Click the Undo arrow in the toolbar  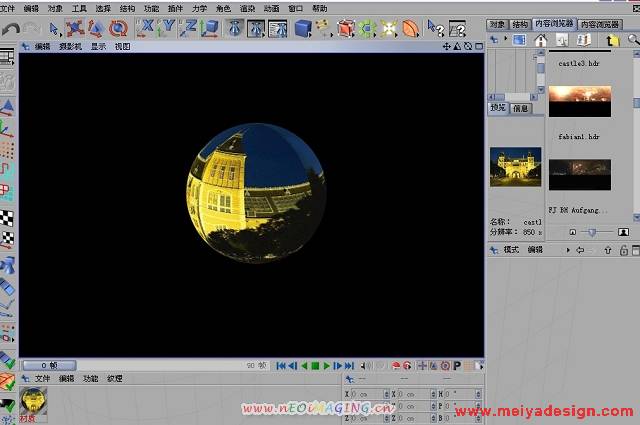[11, 29]
